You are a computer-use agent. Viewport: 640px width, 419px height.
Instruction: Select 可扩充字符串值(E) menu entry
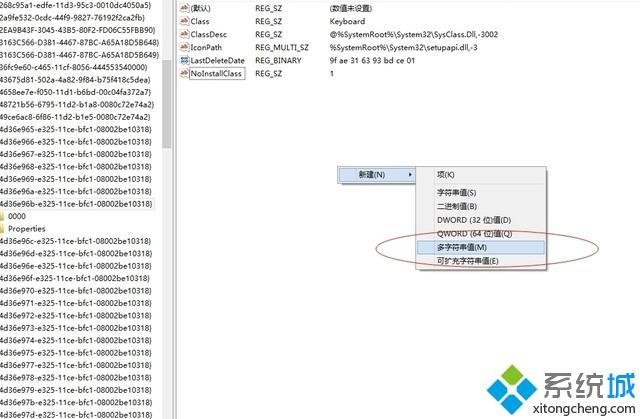tap(481, 261)
